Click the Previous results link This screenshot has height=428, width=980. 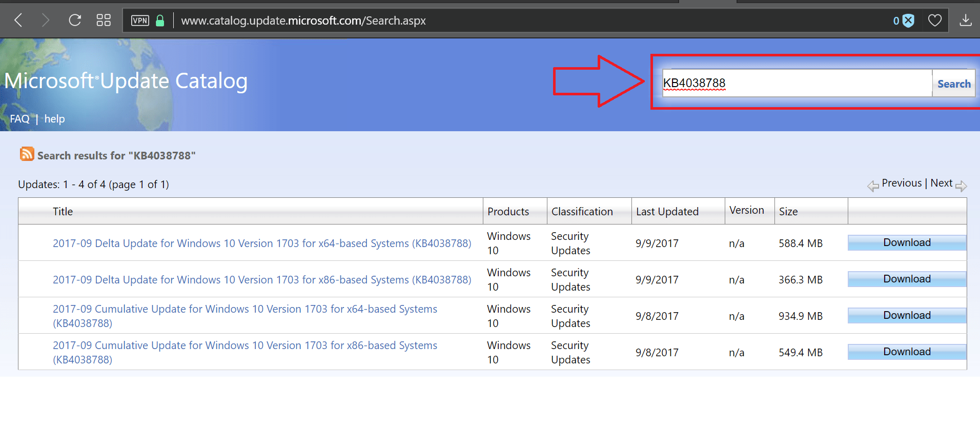pos(902,183)
